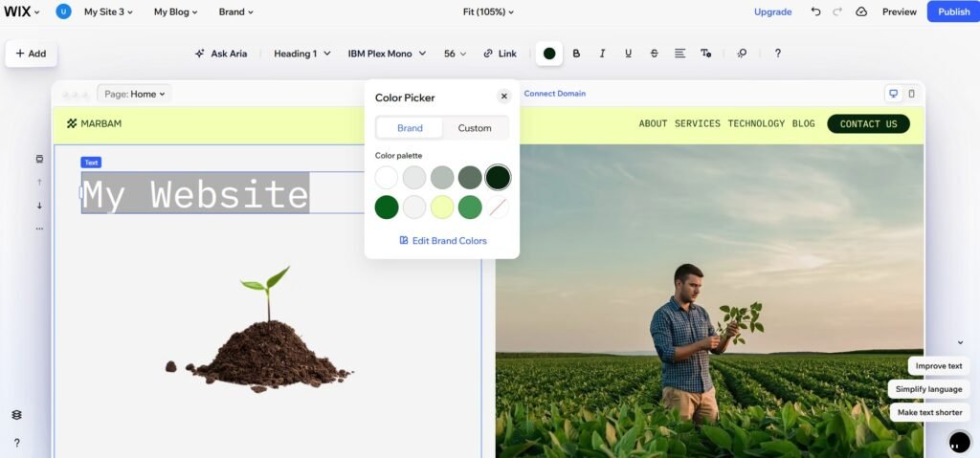This screenshot has height=458, width=980.
Task: Open the Brand dropdown menu
Action: (236, 11)
